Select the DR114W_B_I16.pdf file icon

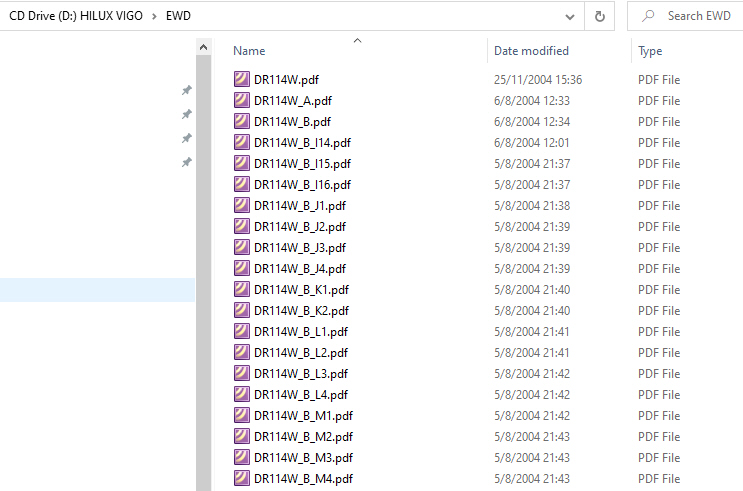(242, 184)
